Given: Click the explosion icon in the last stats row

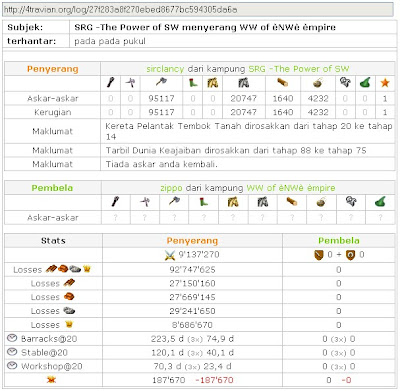Looking at the screenshot, I should click(51, 379).
